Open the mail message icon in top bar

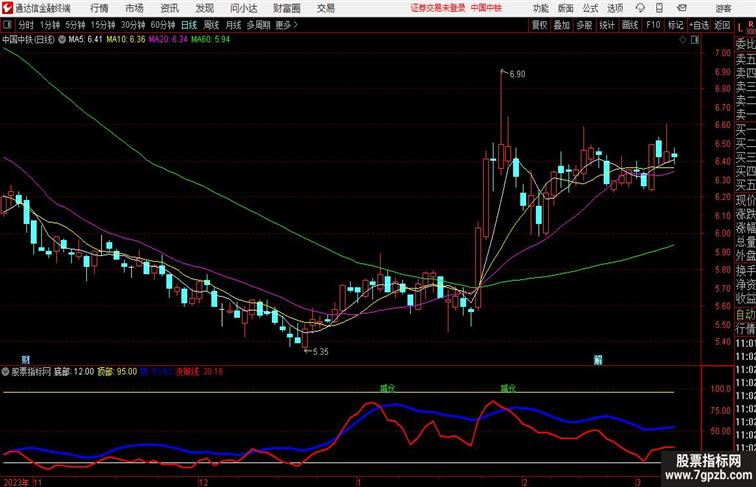682,8
